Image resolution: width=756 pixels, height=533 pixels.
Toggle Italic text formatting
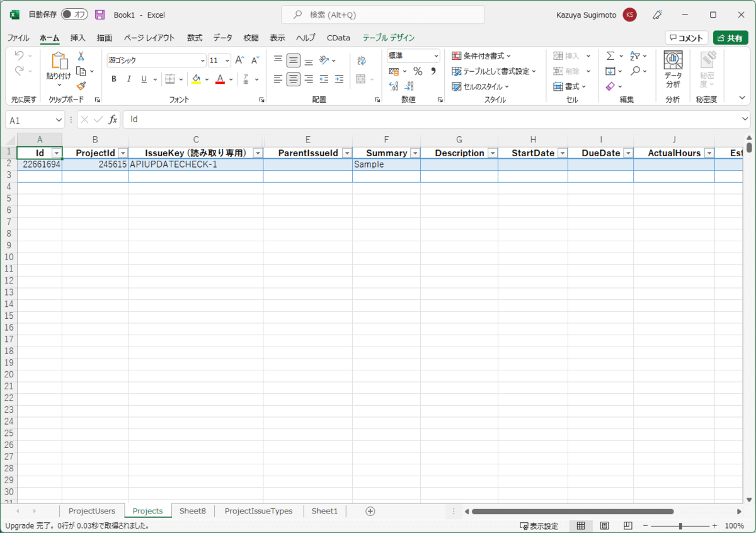click(x=129, y=79)
